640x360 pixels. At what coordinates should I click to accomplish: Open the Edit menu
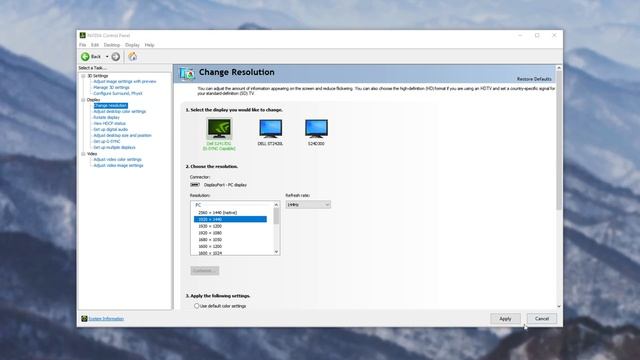tap(95, 45)
